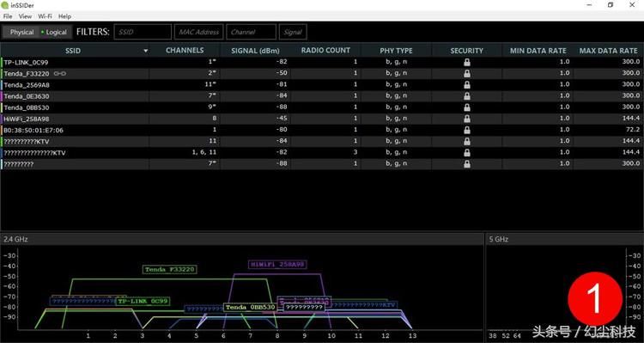Click the Tenda F33220 graph label
The image size is (644, 343).
(x=170, y=270)
